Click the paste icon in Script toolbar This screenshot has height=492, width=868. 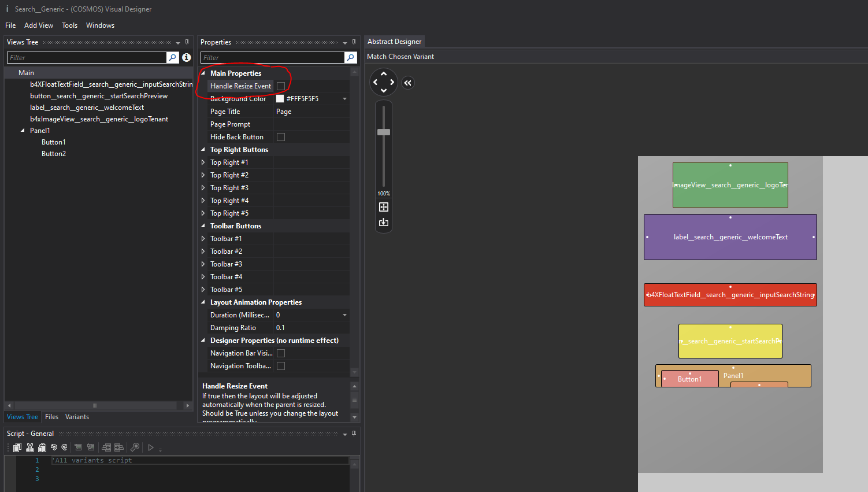[42, 447]
